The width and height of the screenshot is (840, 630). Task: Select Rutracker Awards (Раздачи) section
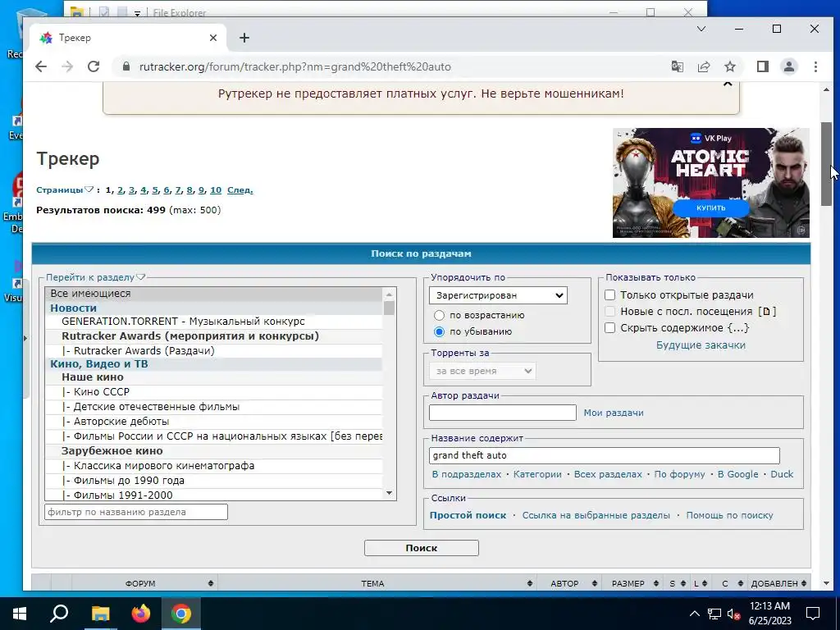click(x=214, y=350)
